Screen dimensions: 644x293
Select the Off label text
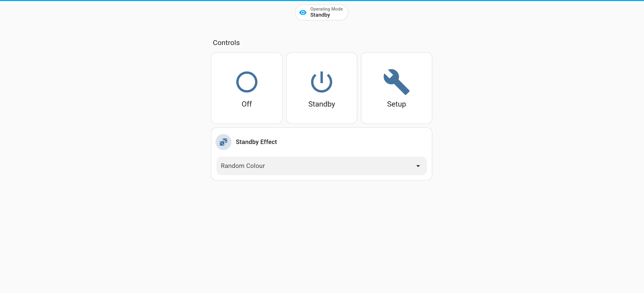coord(246,104)
